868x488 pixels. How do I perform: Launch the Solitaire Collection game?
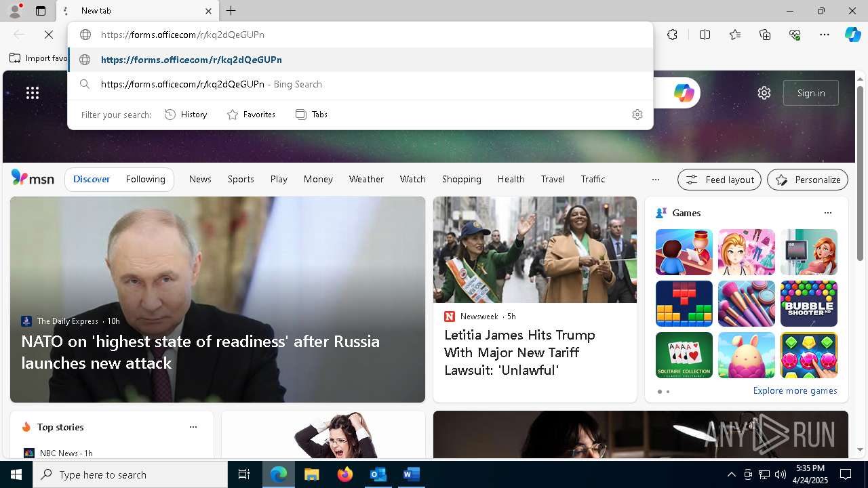[x=684, y=355]
